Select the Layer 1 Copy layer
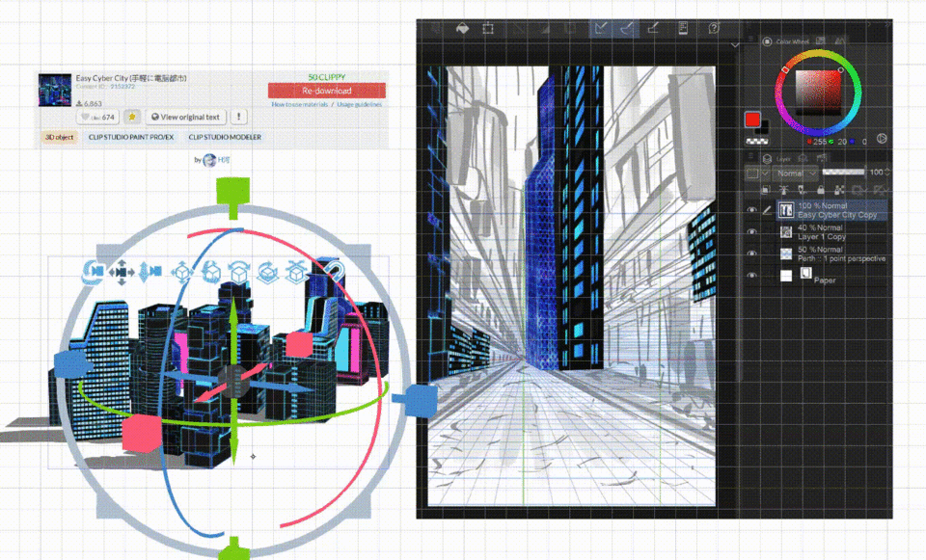This screenshot has width=926, height=560. [x=831, y=232]
